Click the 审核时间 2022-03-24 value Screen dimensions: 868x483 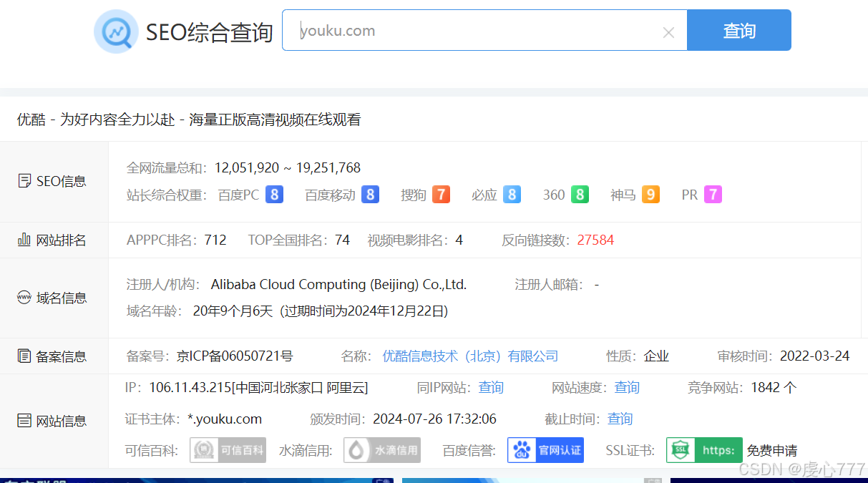point(815,356)
